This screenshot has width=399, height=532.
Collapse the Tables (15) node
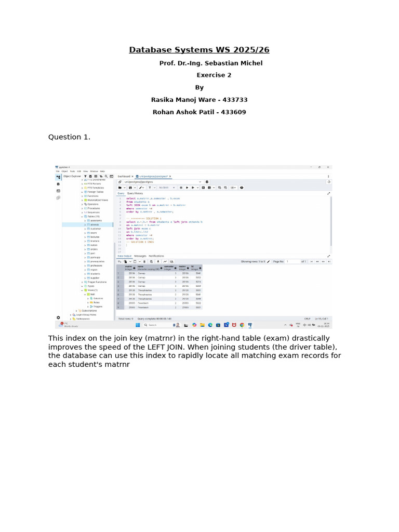[x=82, y=217]
